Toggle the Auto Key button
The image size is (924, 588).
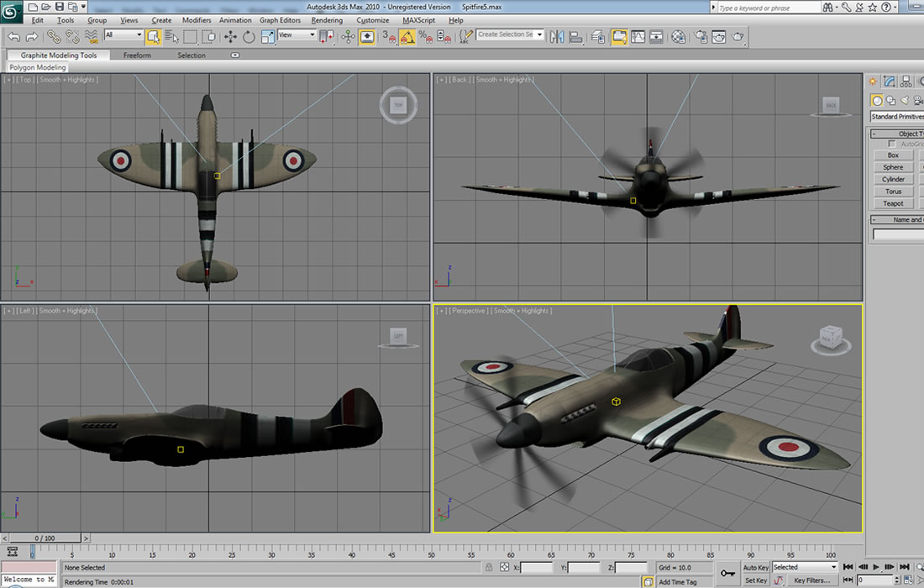(x=755, y=568)
